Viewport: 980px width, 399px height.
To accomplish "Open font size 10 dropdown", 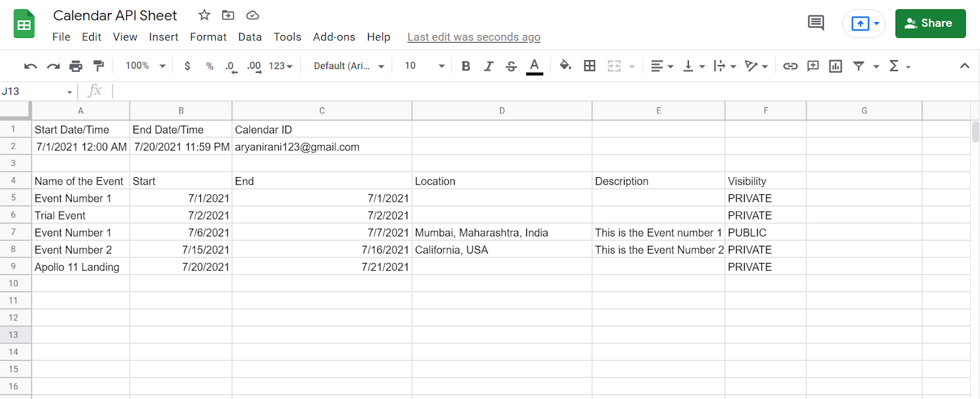I will point(424,66).
